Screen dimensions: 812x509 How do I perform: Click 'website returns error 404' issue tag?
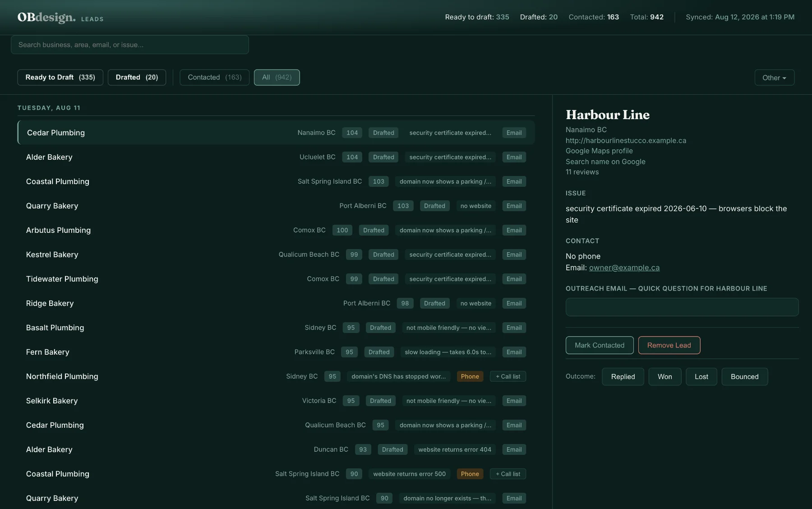tap(455, 449)
